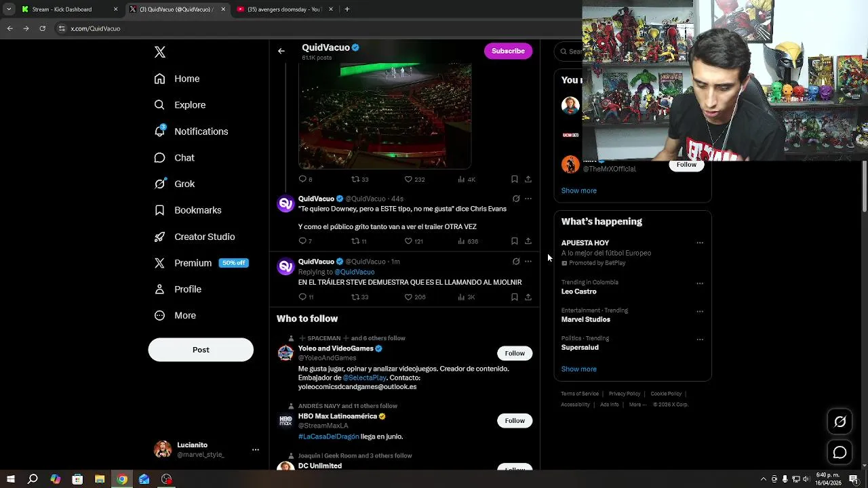This screenshot has height=488, width=868.
Task: Open Bookmarks in the sidebar
Action: tap(188, 210)
